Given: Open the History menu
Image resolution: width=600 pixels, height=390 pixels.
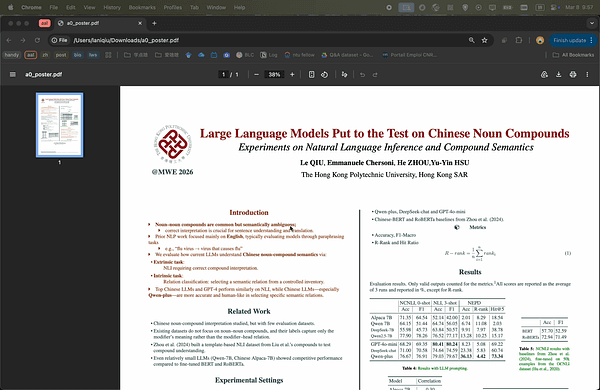Looking at the screenshot, I should pos(112,7).
